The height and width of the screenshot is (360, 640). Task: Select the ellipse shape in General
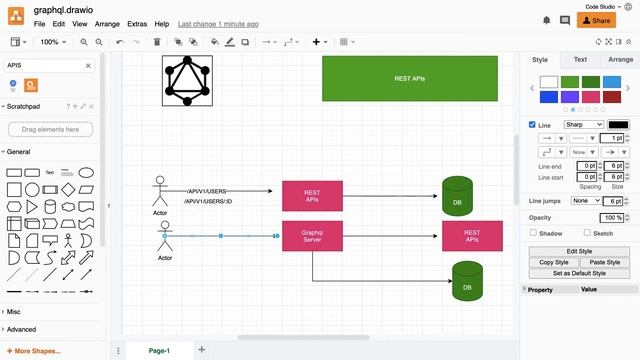pyautogui.click(x=86, y=173)
